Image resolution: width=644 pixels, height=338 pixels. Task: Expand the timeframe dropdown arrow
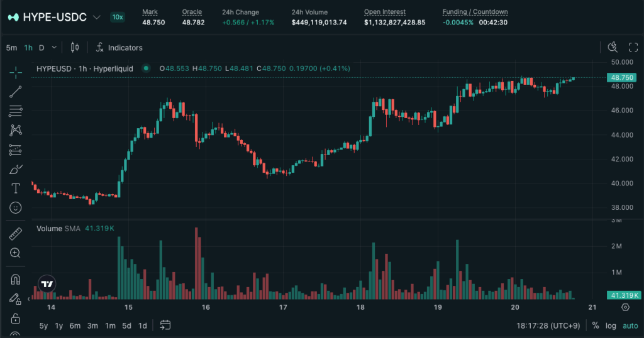tap(54, 48)
